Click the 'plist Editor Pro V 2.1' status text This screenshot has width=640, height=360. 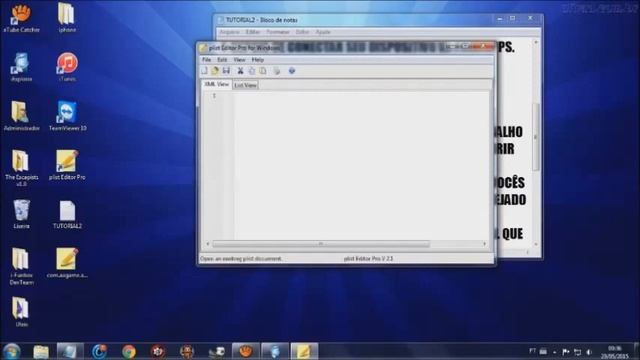click(368, 259)
